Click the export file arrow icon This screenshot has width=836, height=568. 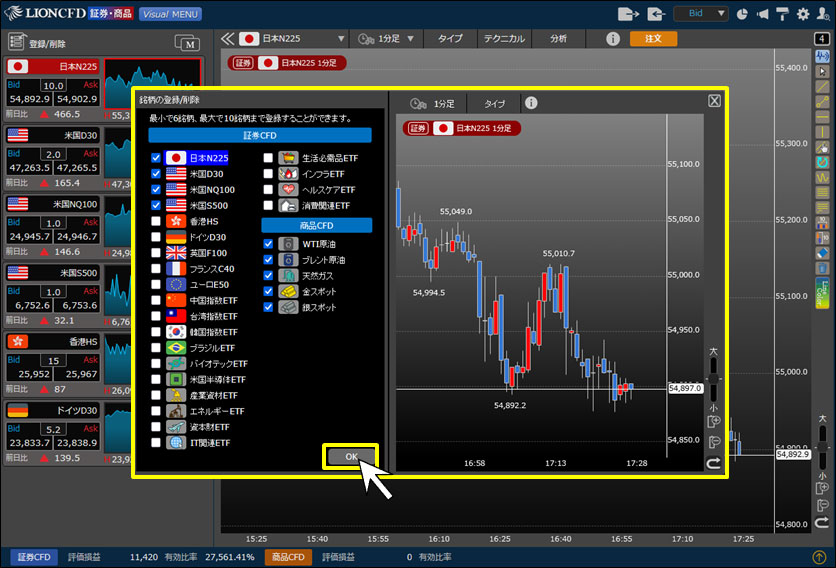point(628,14)
